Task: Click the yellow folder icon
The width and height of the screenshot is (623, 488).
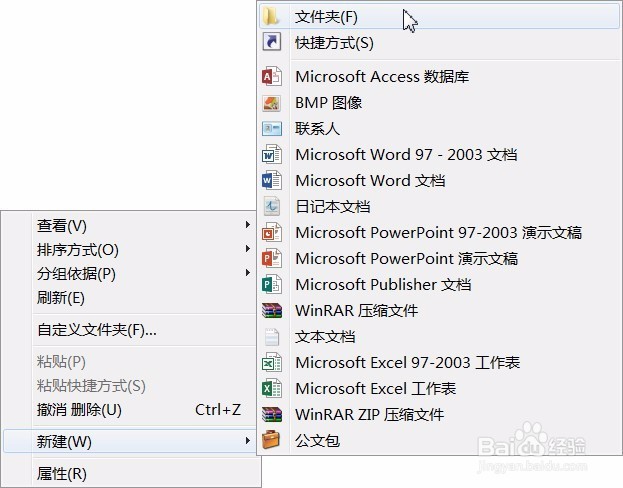Action: coord(271,17)
